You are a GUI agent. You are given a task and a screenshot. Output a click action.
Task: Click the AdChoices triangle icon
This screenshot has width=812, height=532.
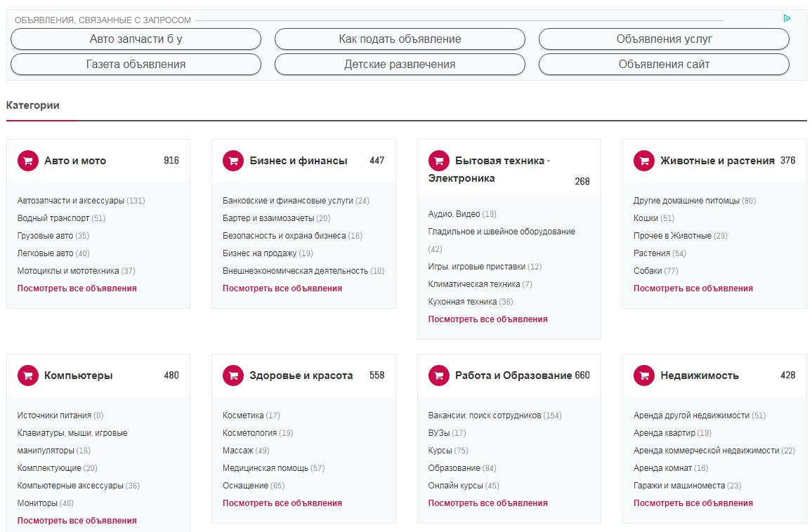tap(787, 18)
